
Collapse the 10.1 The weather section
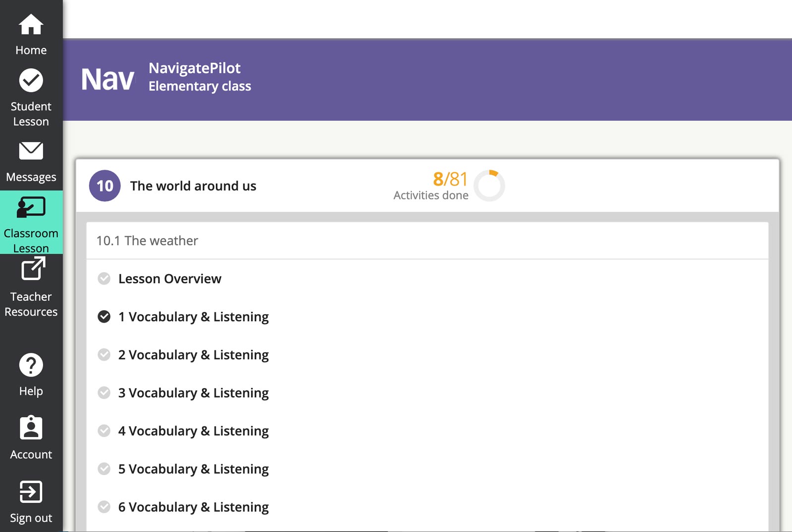(147, 241)
